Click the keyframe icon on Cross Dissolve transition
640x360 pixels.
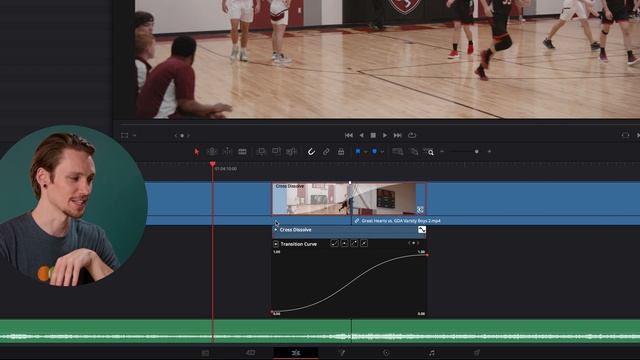coord(420,210)
